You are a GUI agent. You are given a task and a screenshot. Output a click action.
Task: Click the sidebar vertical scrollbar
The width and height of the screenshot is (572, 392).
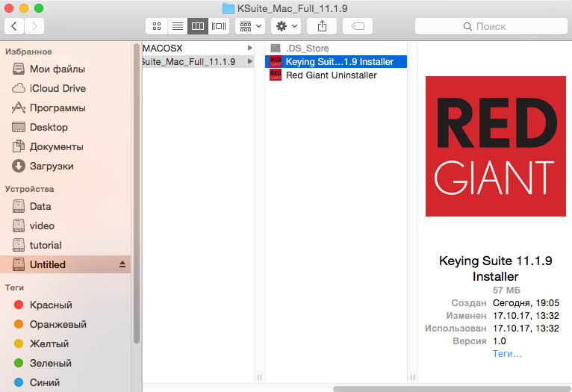(x=137, y=193)
